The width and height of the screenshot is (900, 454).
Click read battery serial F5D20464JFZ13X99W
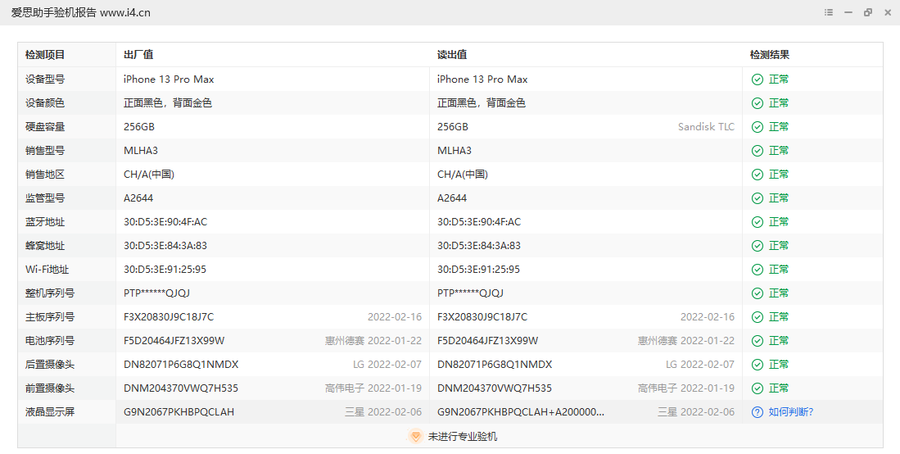487,341
